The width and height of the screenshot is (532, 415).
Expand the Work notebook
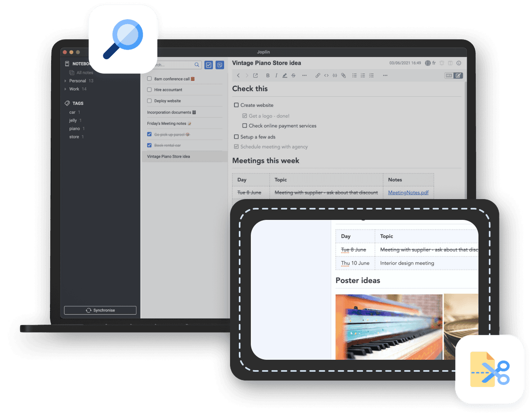pyautogui.click(x=65, y=89)
